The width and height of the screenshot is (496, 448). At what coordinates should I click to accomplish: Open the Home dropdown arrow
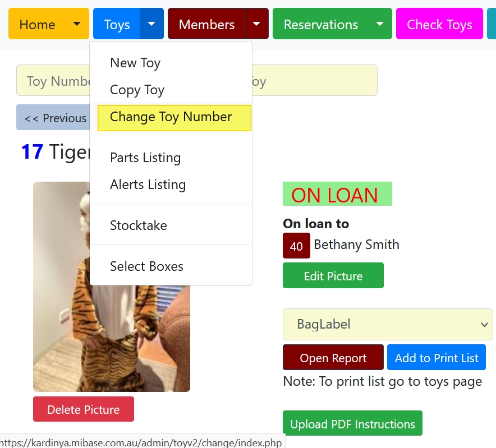76,24
